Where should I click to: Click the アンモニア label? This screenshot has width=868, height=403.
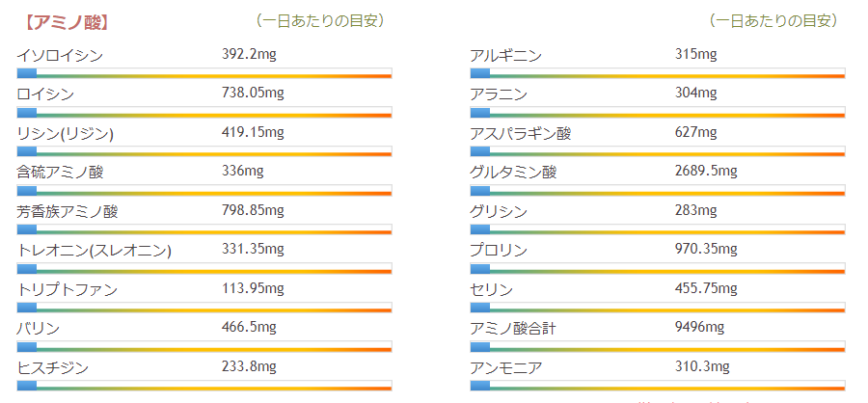point(505,367)
